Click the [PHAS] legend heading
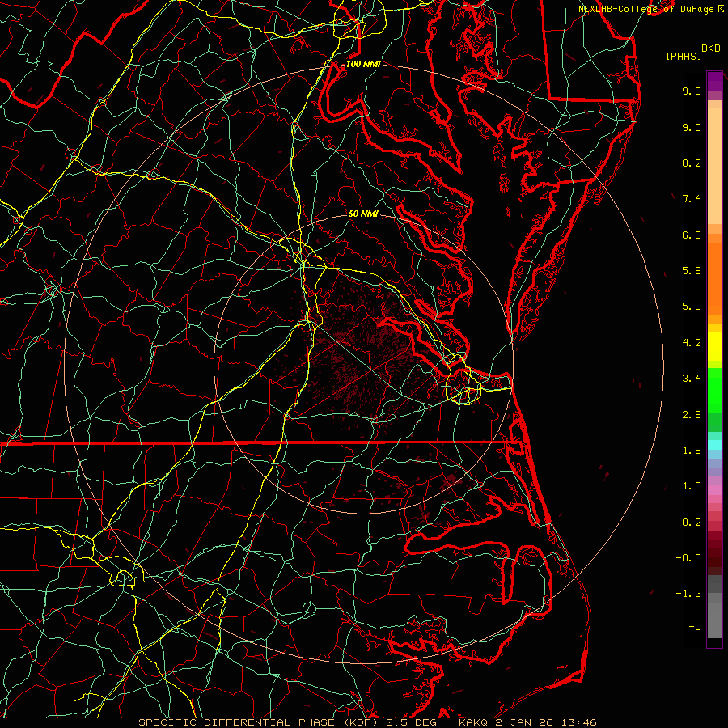 (x=684, y=56)
